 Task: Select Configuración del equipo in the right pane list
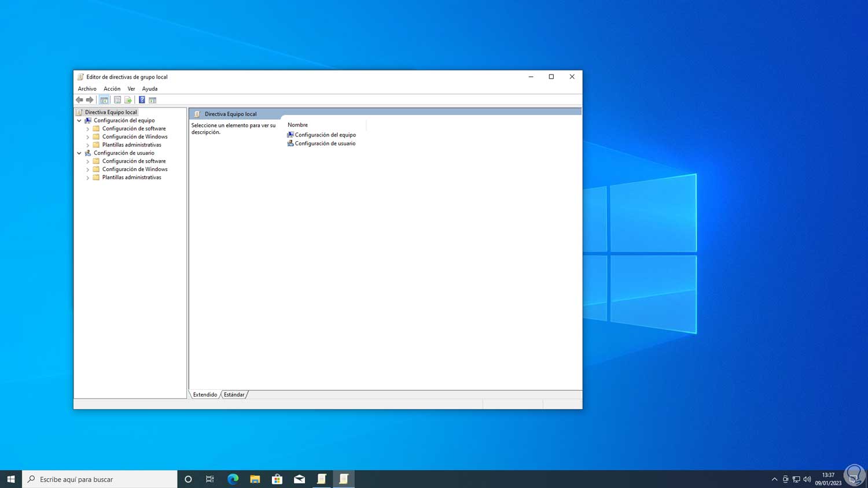pyautogui.click(x=325, y=135)
